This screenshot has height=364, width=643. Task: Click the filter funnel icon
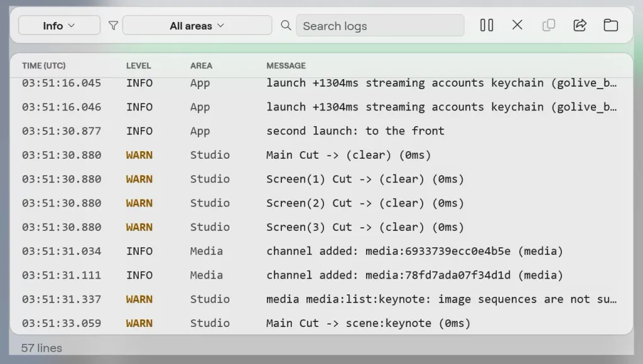[113, 26]
